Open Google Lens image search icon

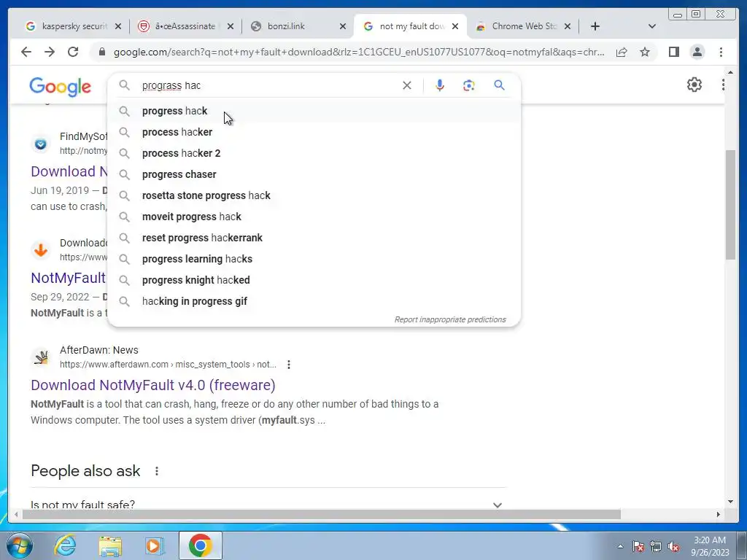point(469,85)
